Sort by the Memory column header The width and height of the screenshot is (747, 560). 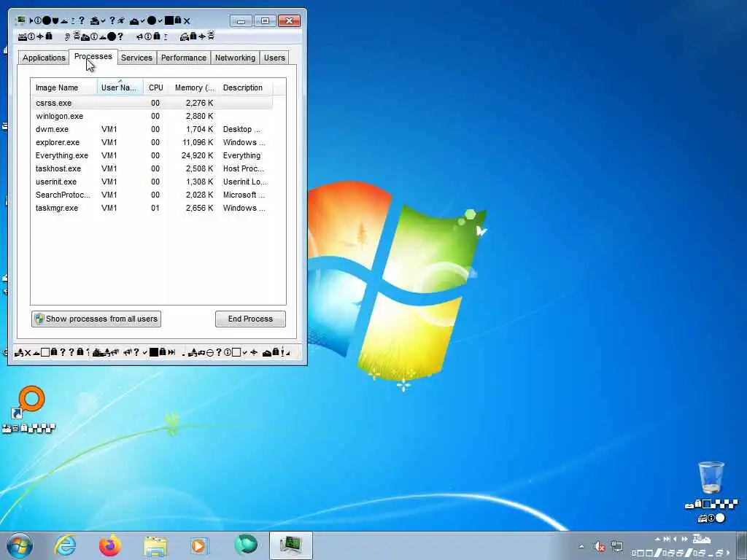[194, 87]
